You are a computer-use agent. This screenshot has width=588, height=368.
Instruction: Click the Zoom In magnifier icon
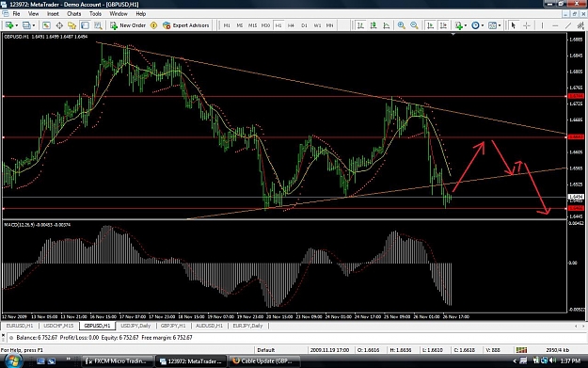401,25
